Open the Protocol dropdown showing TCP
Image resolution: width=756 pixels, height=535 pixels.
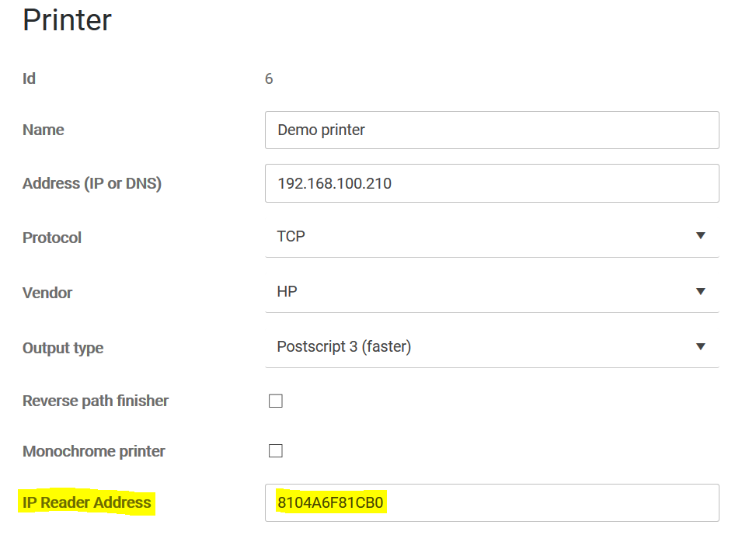[x=482, y=237]
